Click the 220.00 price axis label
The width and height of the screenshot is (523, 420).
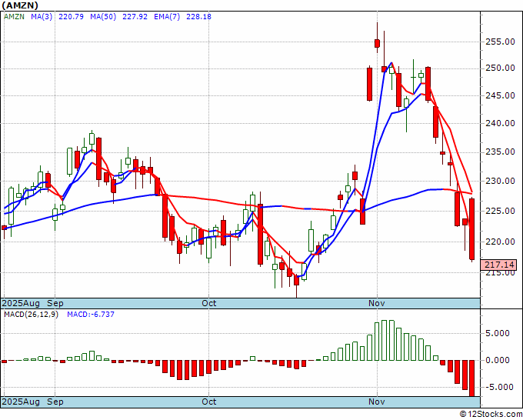[x=499, y=242]
